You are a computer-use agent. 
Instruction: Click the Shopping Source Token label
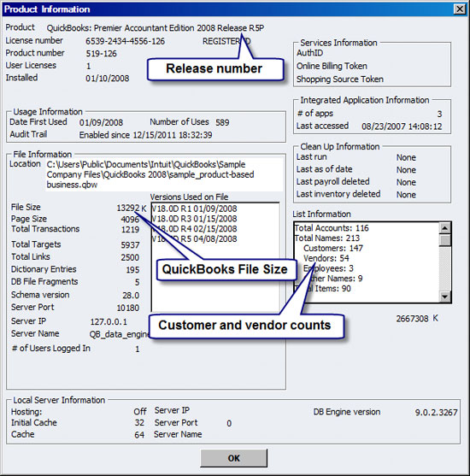point(340,79)
